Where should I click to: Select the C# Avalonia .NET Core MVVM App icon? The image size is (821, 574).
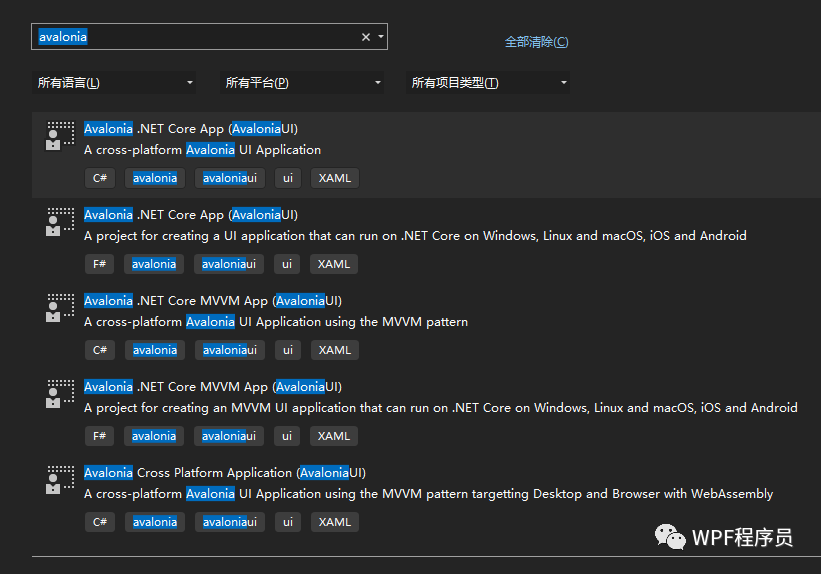[x=60, y=308]
